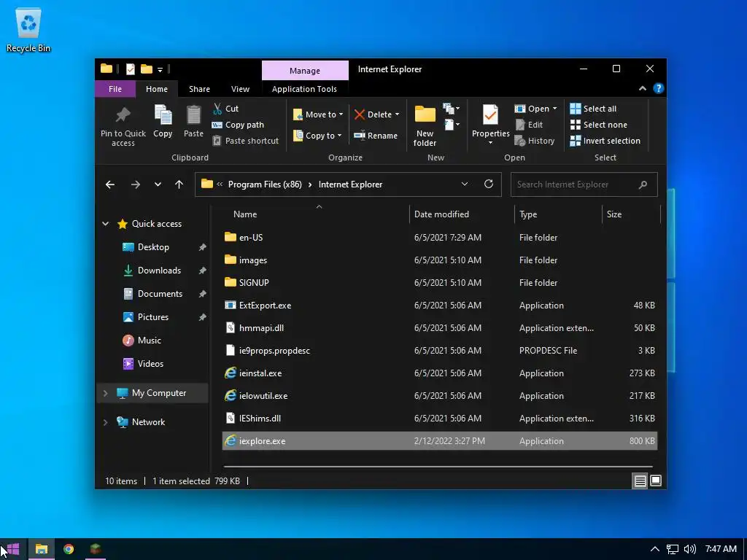Select the iexplore.exe file
Viewport: 747px width, 560px height.
coord(440,441)
